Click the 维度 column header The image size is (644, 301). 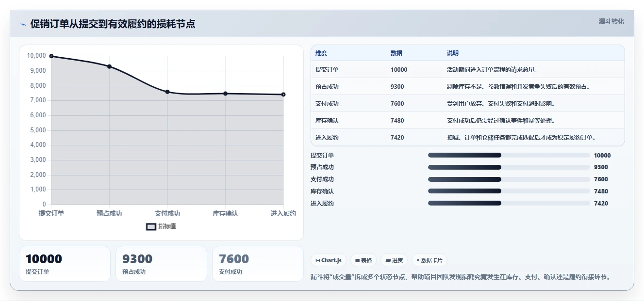321,53
